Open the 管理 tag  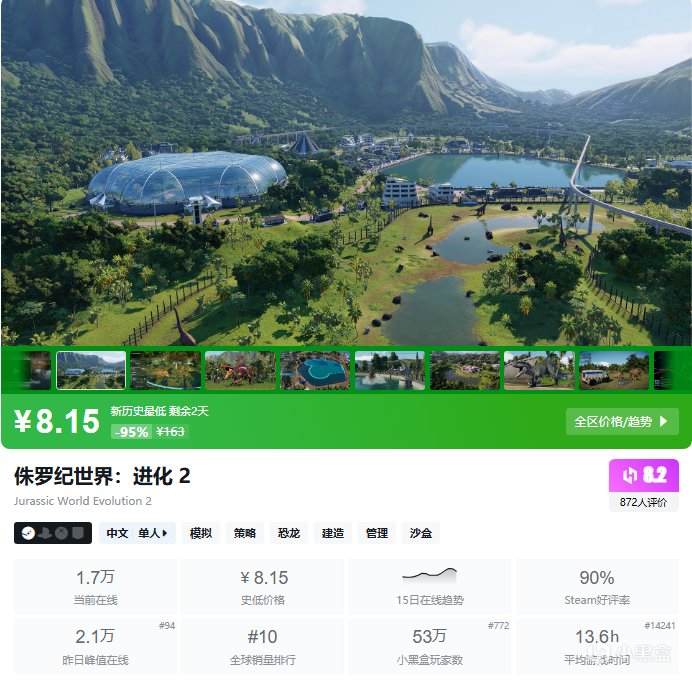pyautogui.click(x=377, y=533)
